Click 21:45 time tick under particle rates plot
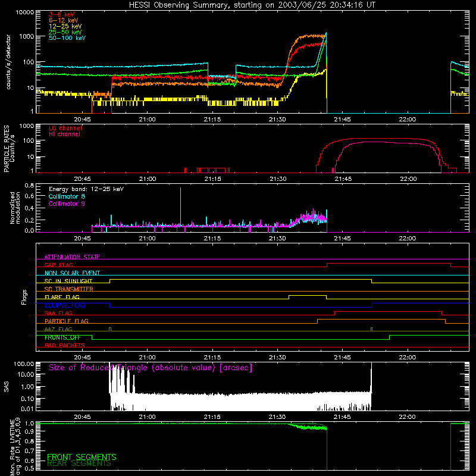The width and height of the screenshot is (476, 476). click(343, 179)
